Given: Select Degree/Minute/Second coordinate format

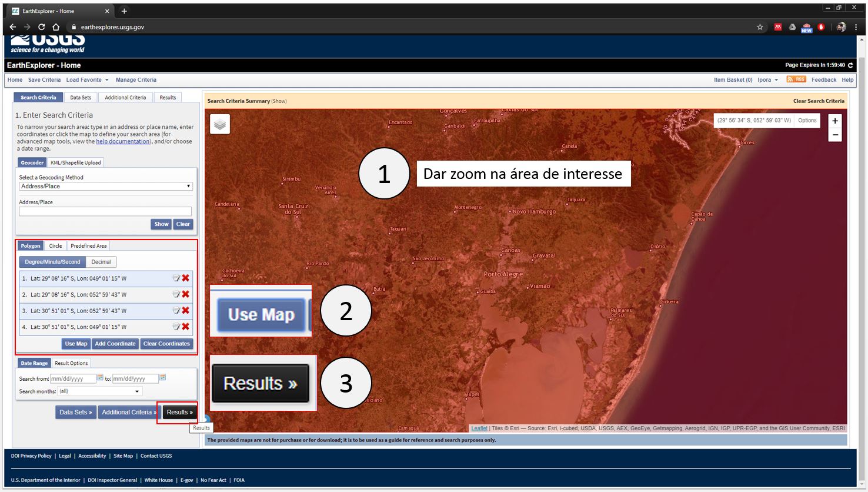Looking at the screenshot, I should tap(52, 262).
